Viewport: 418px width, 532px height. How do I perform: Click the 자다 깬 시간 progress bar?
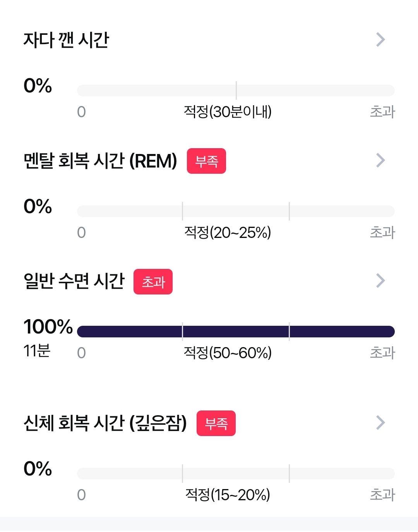coord(236,91)
